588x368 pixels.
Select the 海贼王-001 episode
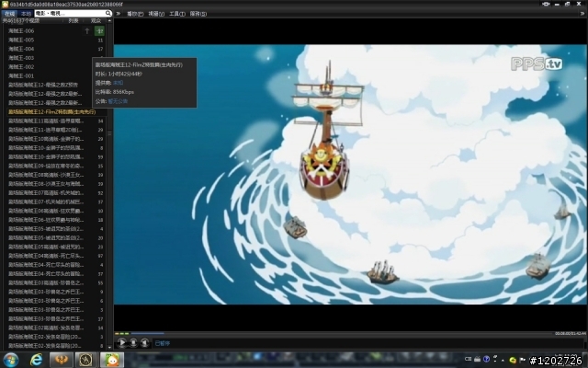pyautogui.click(x=21, y=75)
